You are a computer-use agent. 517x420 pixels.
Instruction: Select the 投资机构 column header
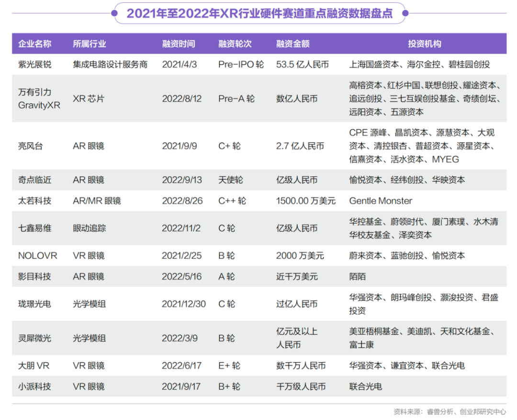pyautogui.click(x=424, y=44)
